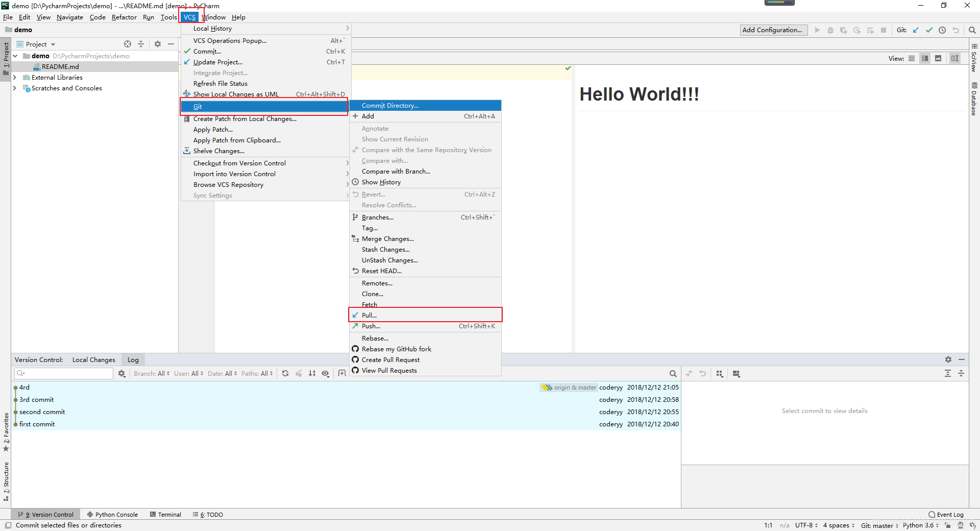This screenshot has height=531, width=980.
Task: Switch to editor and preview split view
Action: pos(925,58)
